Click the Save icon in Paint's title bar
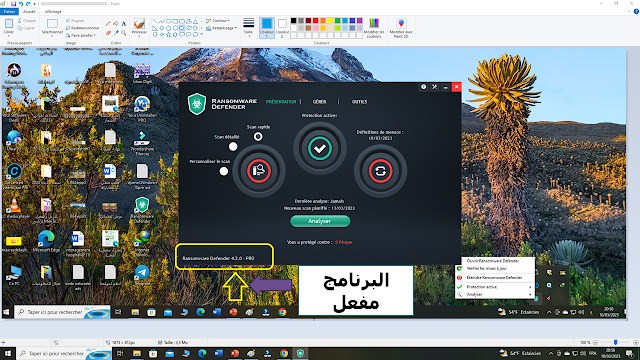 coord(13,4)
